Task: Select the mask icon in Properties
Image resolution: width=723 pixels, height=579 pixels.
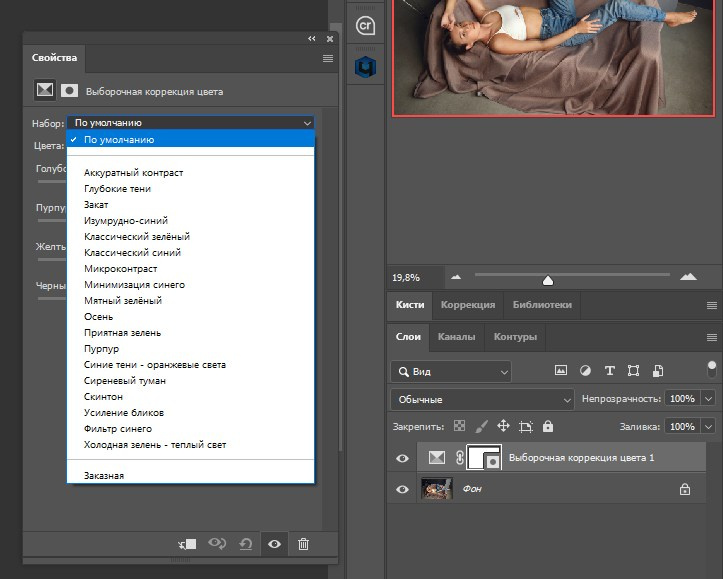Action: click(x=69, y=90)
